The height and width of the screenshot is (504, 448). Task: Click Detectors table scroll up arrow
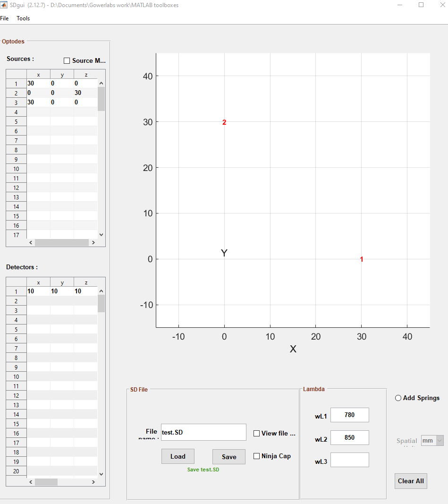[101, 291]
